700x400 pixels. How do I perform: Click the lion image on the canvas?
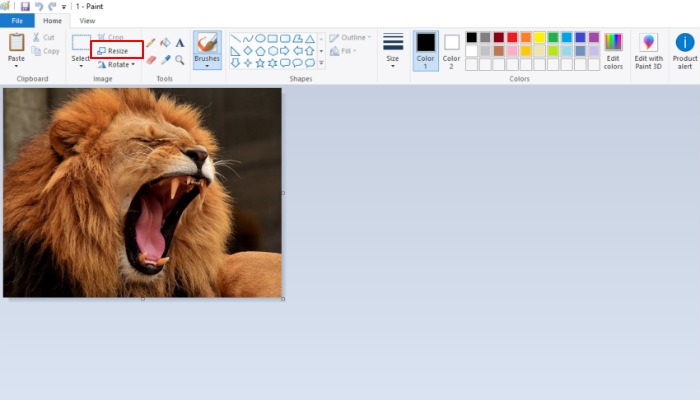[x=142, y=192]
